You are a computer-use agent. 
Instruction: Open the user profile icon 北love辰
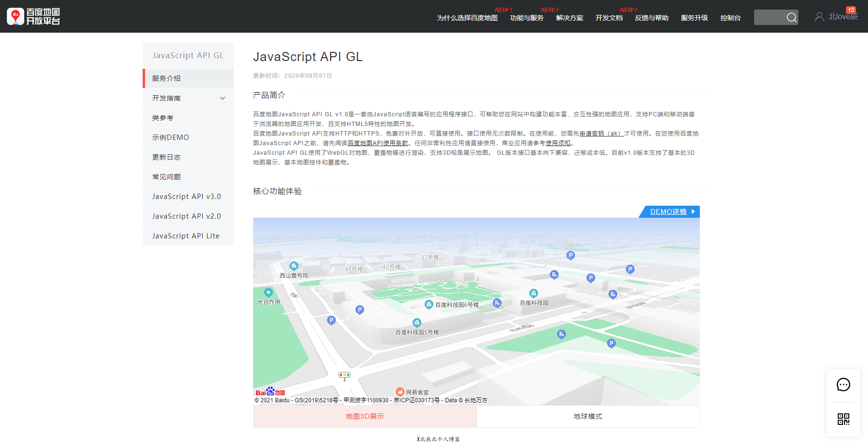tap(819, 16)
